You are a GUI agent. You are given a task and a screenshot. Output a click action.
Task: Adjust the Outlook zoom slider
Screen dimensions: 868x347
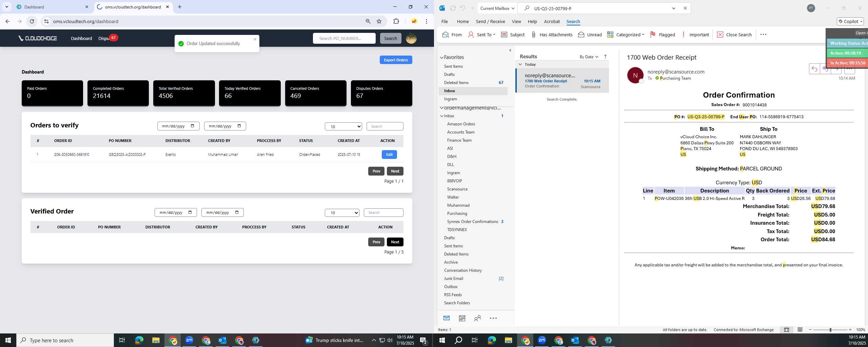(830, 330)
